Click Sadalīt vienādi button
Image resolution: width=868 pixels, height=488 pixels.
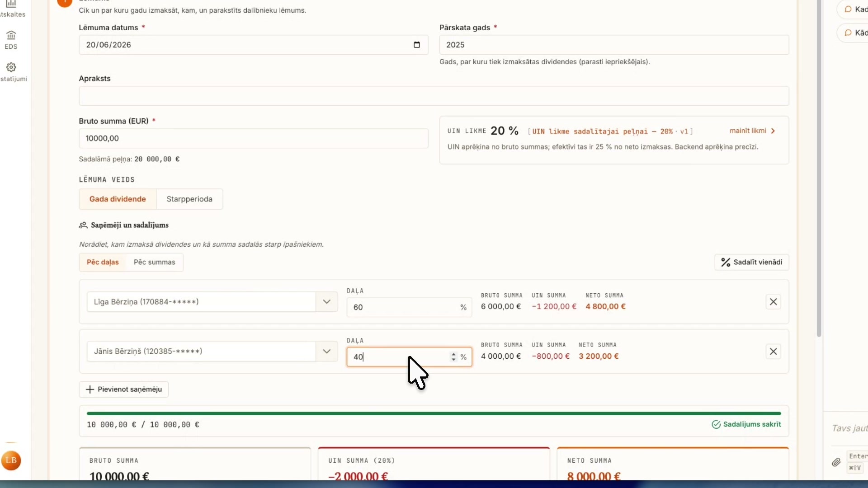click(751, 262)
